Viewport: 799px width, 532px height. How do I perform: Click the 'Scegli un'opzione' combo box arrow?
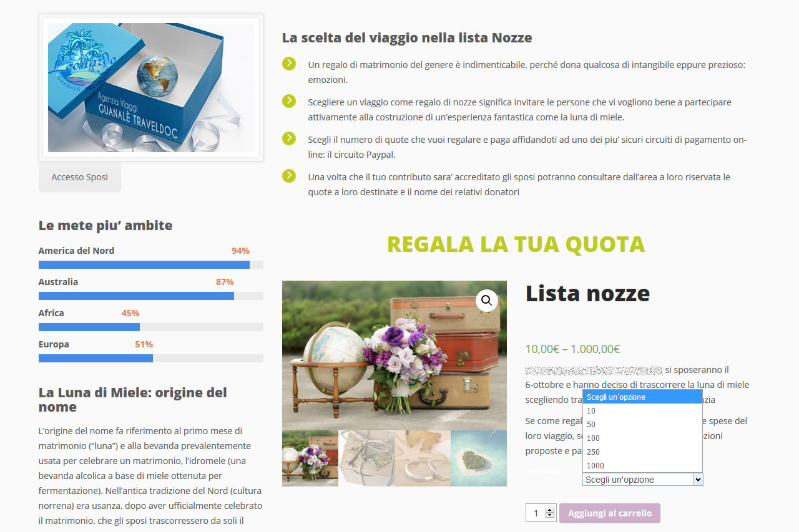(698, 480)
